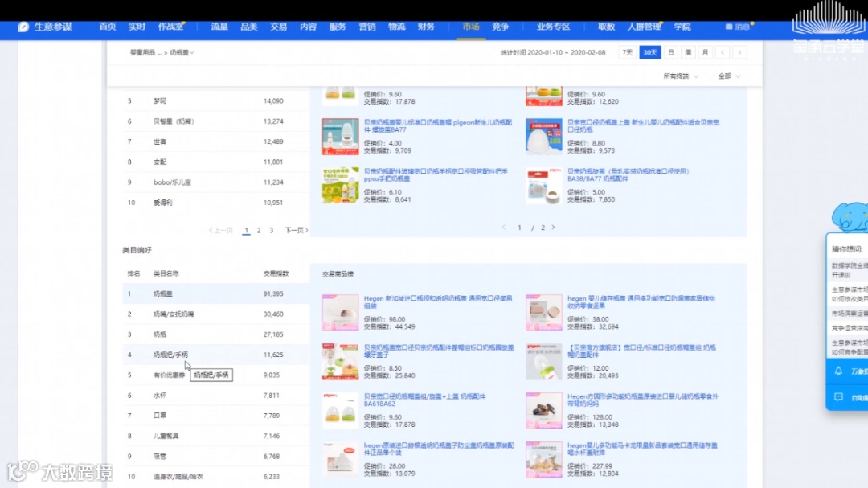This screenshot has width=868, height=488.
Task: Select category row 连身衣/爬服/哈衣
Action: [216, 477]
